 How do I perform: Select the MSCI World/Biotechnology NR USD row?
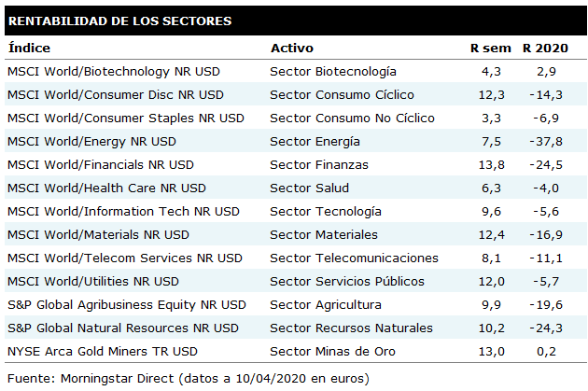click(x=101, y=71)
